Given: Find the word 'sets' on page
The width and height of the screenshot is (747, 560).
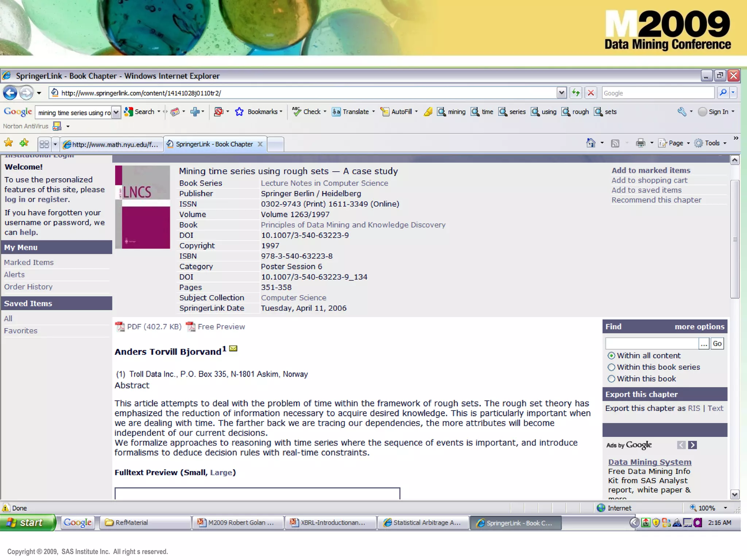Looking at the screenshot, I should [605, 112].
